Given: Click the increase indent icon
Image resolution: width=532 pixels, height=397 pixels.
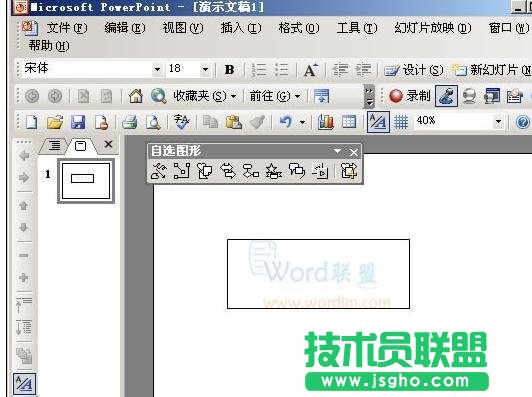Looking at the screenshot, I should (x=363, y=70).
